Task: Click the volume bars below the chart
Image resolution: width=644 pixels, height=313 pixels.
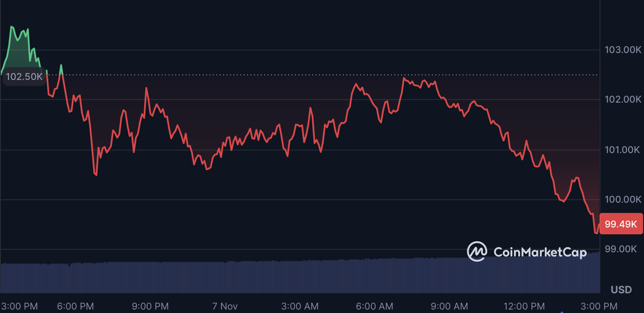Action: [299, 277]
